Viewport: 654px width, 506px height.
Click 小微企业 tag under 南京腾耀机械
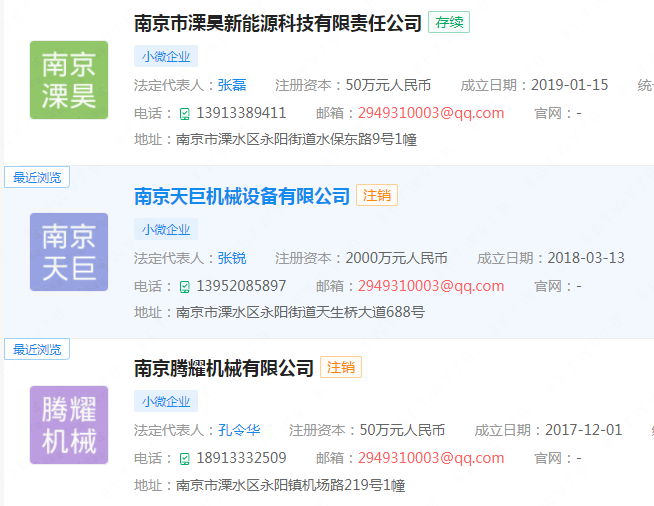tap(166, 401)
